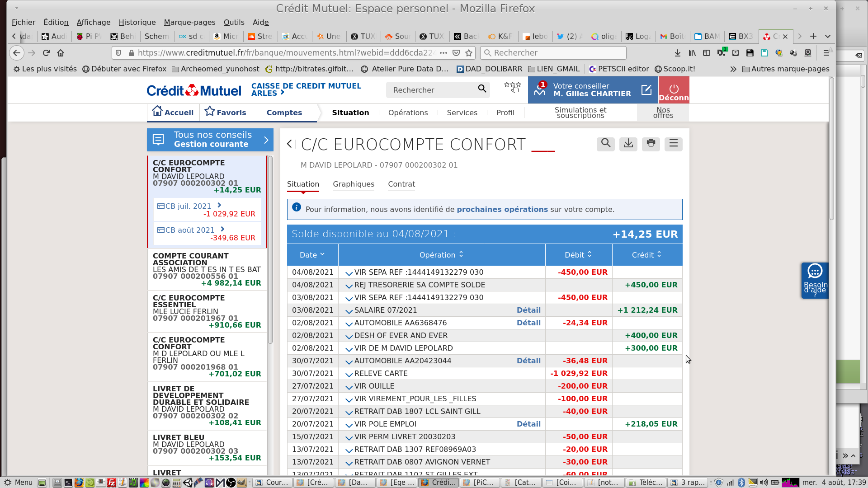Click the Besoin d'aide chat icon
Viewport: 868px width, 488px height.
pyautogui.click(x=815, y=272)
